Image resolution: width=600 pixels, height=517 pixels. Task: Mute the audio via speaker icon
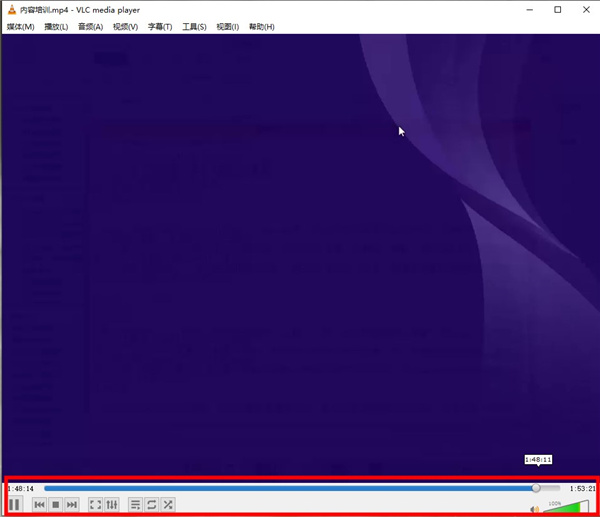tap(536, 509)
